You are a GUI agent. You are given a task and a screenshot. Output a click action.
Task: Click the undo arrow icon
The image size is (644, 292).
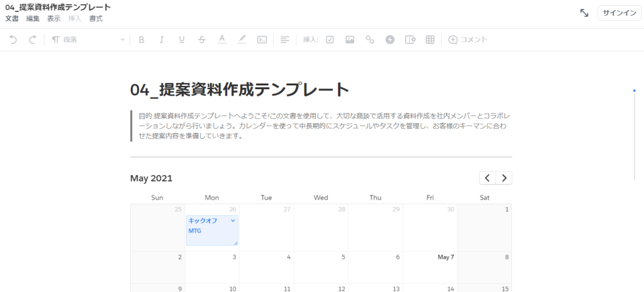(13, 40)
